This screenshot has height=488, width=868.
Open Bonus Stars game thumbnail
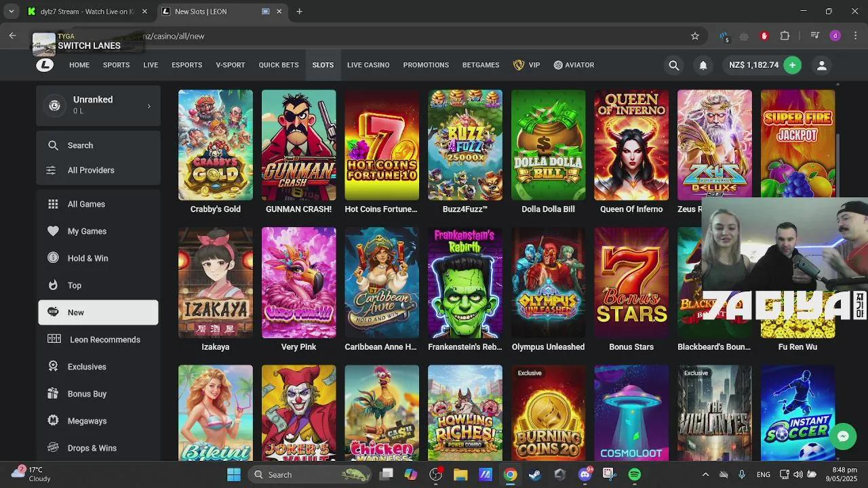(631, 283)
